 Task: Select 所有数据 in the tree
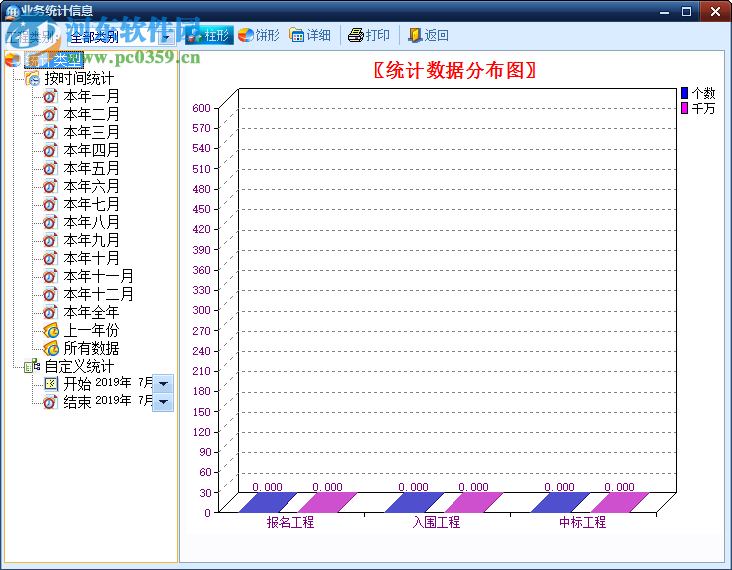pyautogui.click(x=91, y=348)
